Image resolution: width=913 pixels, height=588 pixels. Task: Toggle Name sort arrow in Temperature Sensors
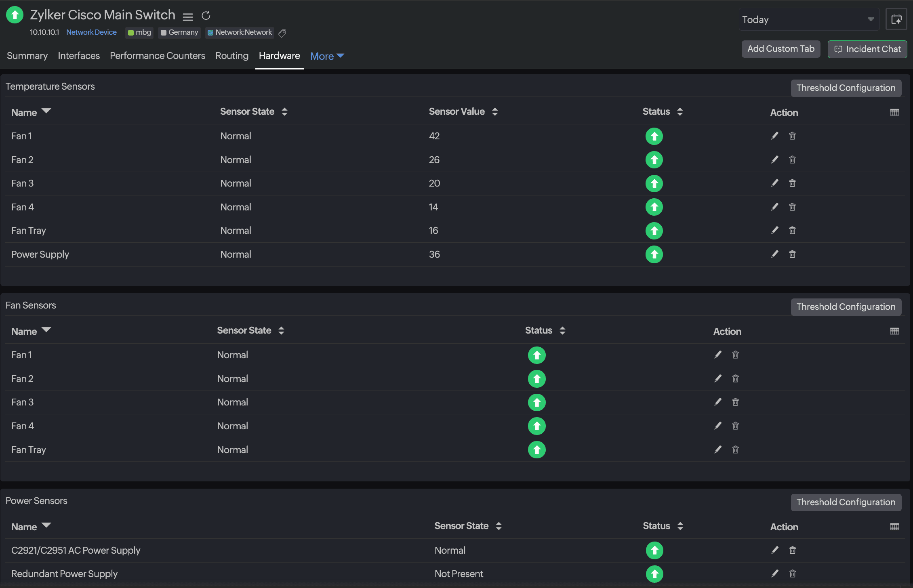pos(46,111)
